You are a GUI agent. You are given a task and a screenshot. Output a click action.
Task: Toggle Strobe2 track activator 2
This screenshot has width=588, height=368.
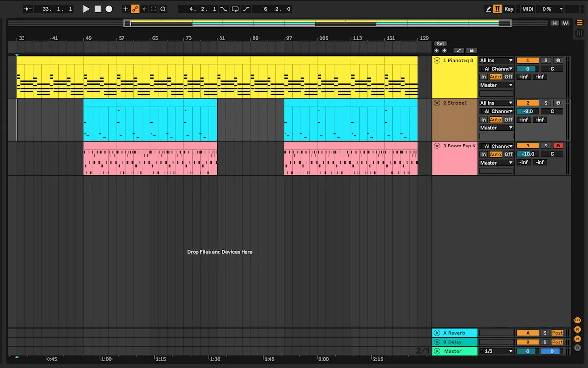click(x=528, y=103)
